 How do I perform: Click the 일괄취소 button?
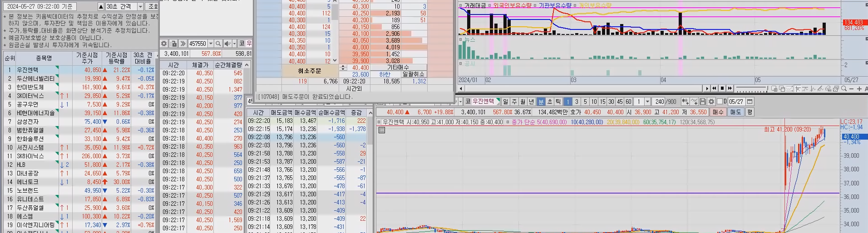414,74
